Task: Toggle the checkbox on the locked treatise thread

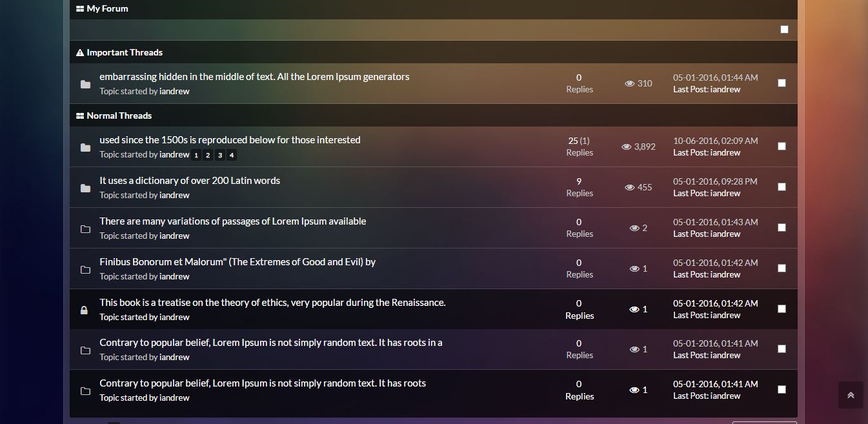Action: pos(782,308)
